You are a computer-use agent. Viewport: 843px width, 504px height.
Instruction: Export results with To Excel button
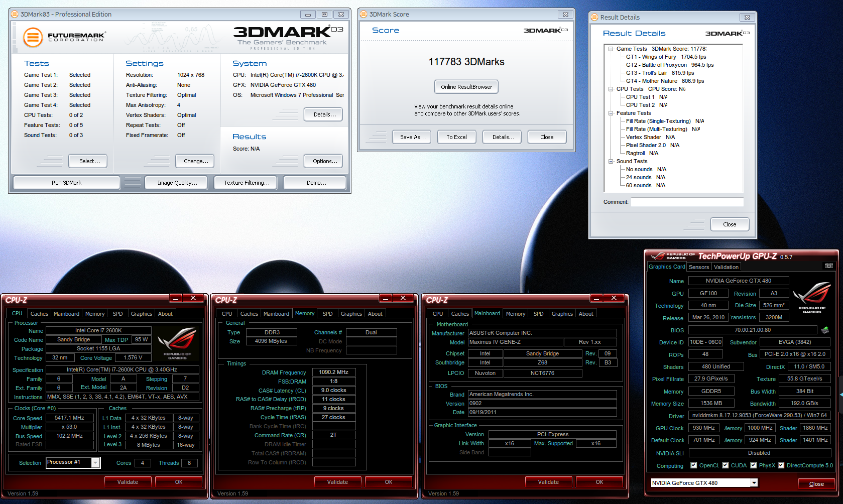(x=457, y=137)
